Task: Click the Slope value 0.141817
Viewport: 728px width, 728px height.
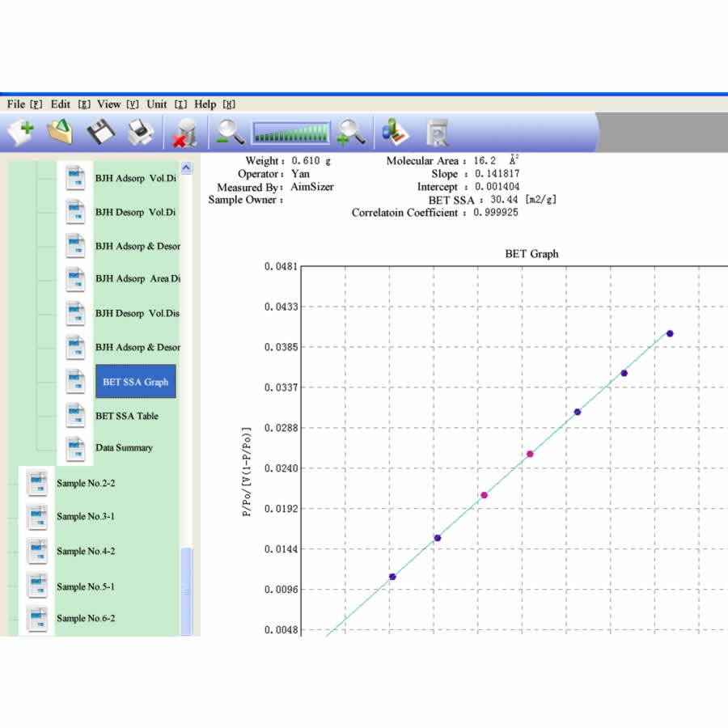Action: click(497, 174)
